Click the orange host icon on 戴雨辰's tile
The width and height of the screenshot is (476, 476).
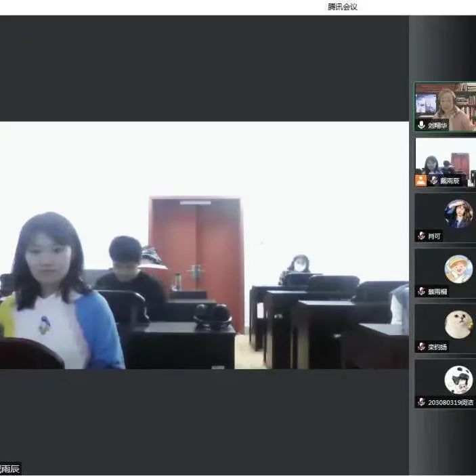tap(421, 180)
